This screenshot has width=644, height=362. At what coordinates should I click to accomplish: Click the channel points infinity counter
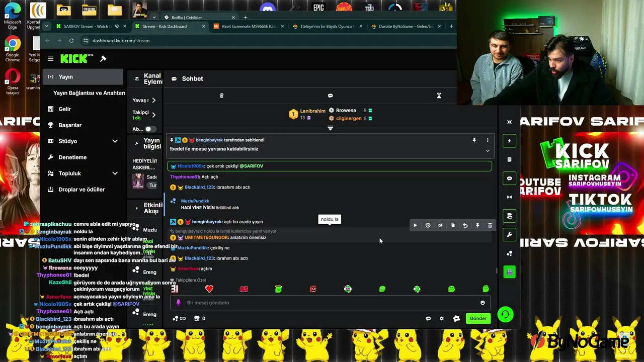(179, 318)
